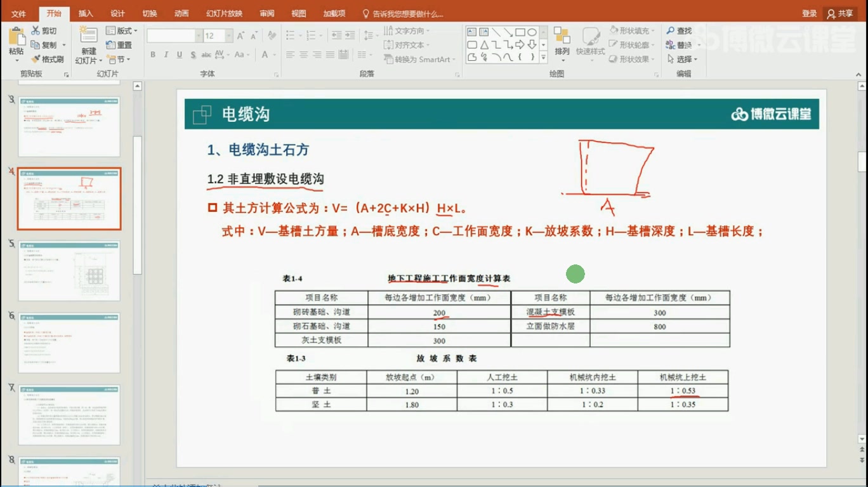Toggle text Shadow formatting
Image resolution: width=868 pixels, height=487 pixels.
coord(193,55)
